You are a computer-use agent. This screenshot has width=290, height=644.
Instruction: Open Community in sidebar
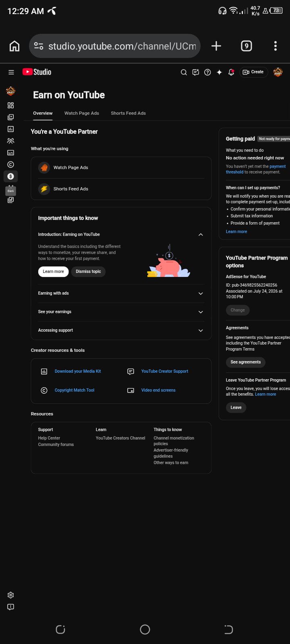[11, 141]
